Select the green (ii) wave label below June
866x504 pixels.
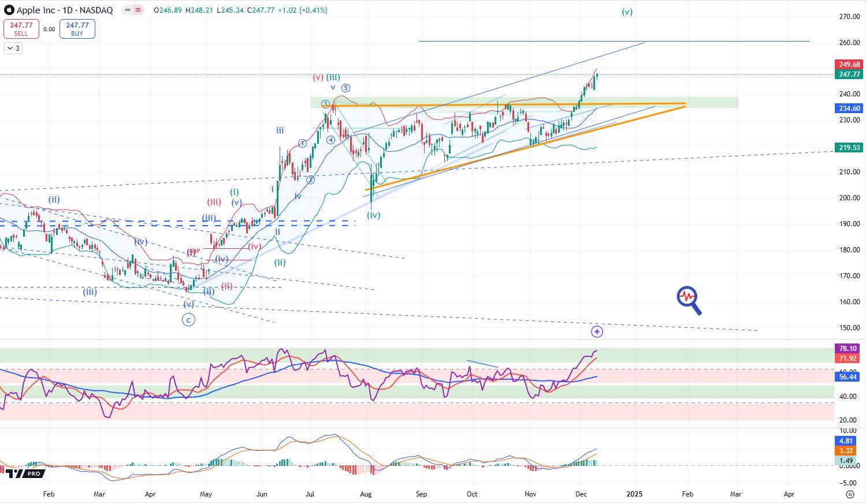coord(280,262)
